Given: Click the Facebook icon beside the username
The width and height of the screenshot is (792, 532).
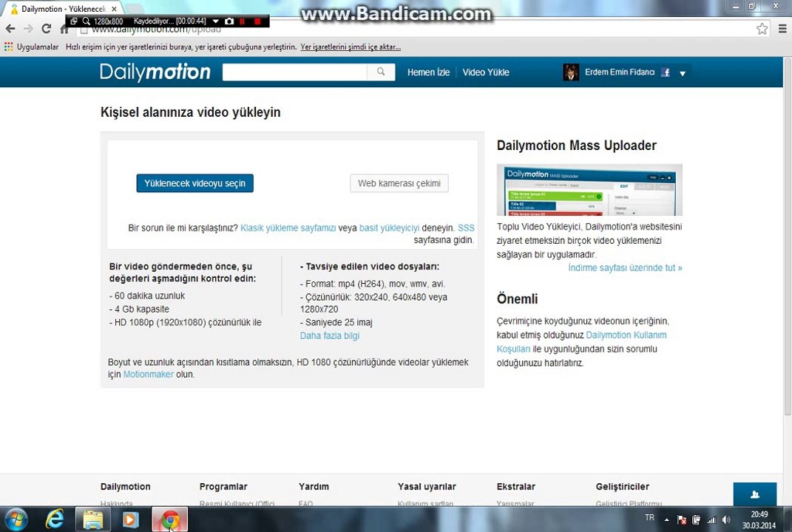Looking at the screenshot, I should (x=666, y=72).
